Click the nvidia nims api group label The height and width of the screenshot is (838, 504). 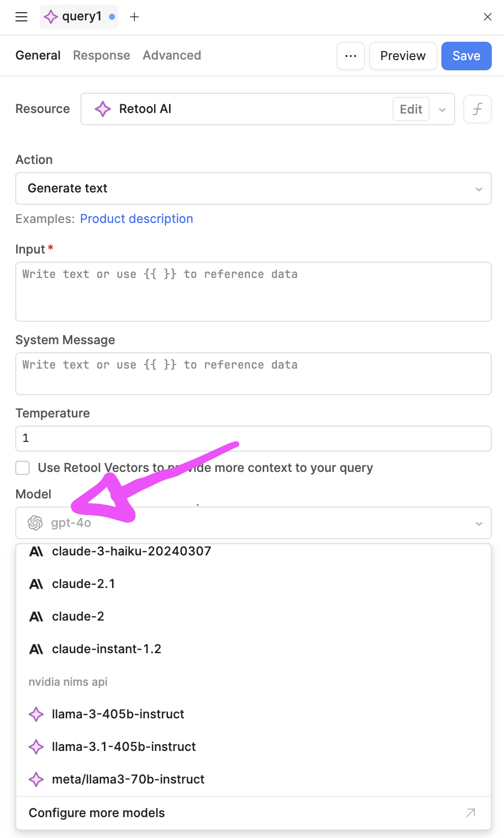coord(68,682)
